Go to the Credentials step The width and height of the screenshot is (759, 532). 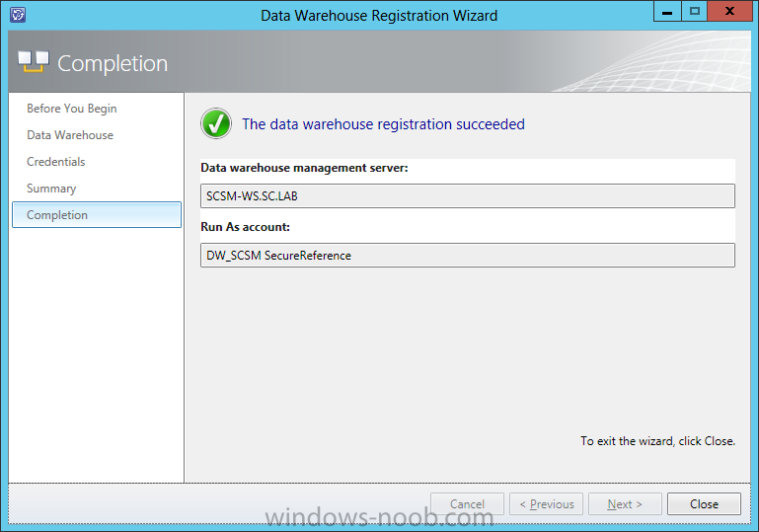pos(56,162)
